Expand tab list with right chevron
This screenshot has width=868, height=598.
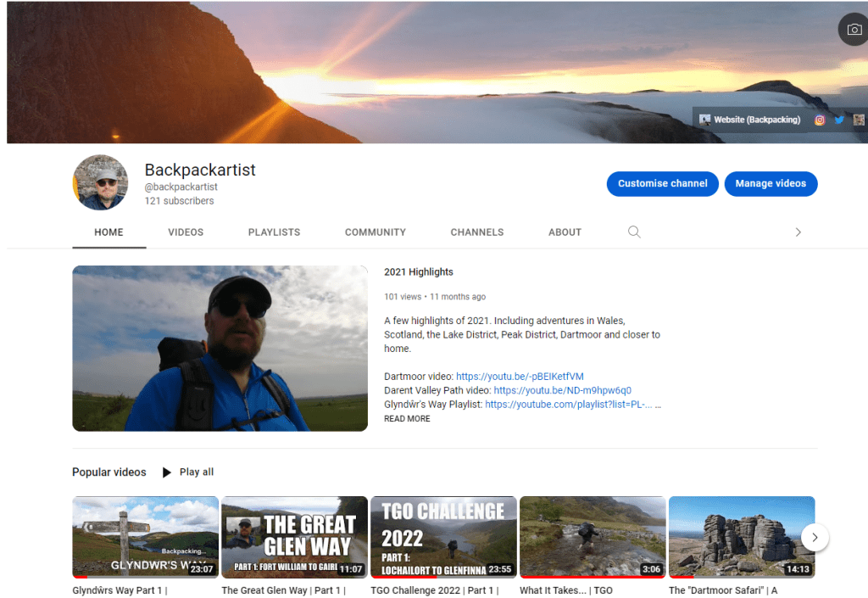pos(798,232)
